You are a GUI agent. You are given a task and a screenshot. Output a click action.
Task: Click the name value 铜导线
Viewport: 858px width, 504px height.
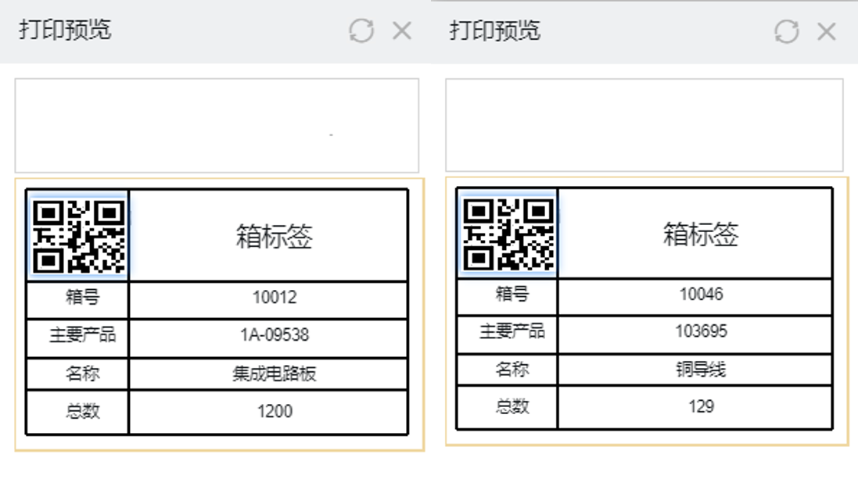coord(701,370)
